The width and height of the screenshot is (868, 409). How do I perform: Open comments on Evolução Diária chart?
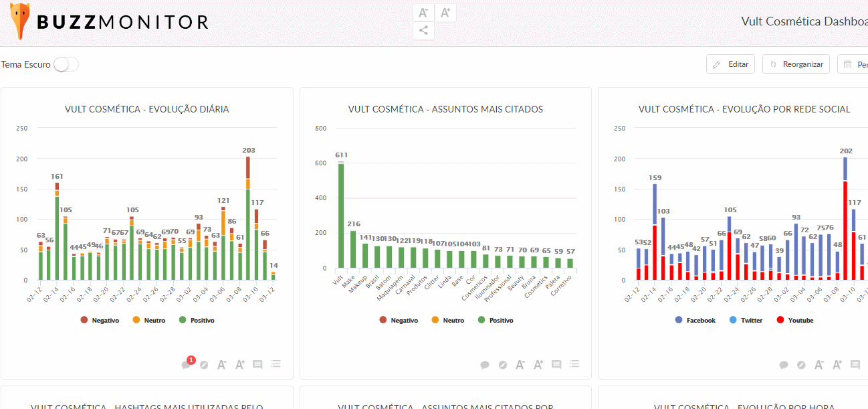[x=187, y=365]
